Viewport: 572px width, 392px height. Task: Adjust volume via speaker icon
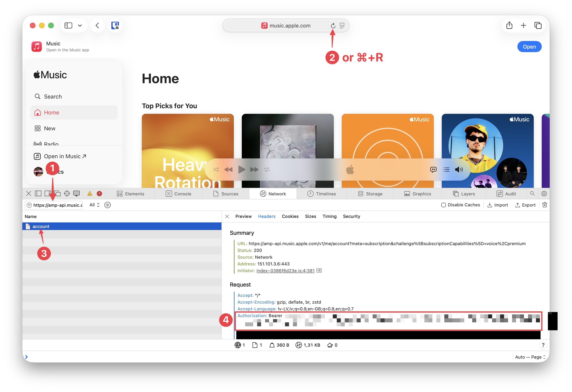coord(459,170)
